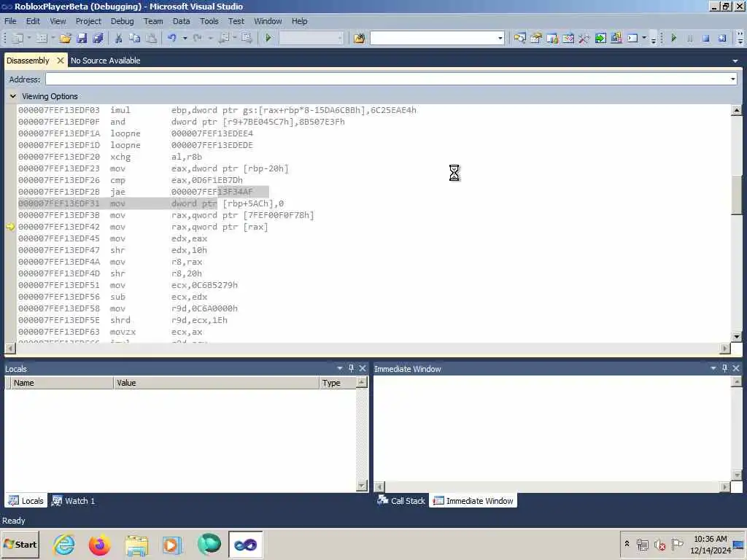The height and width of the screenshot is (560, 747).
Task: Open the Command Window toolbar icon
Action: [x=632, y=38]
